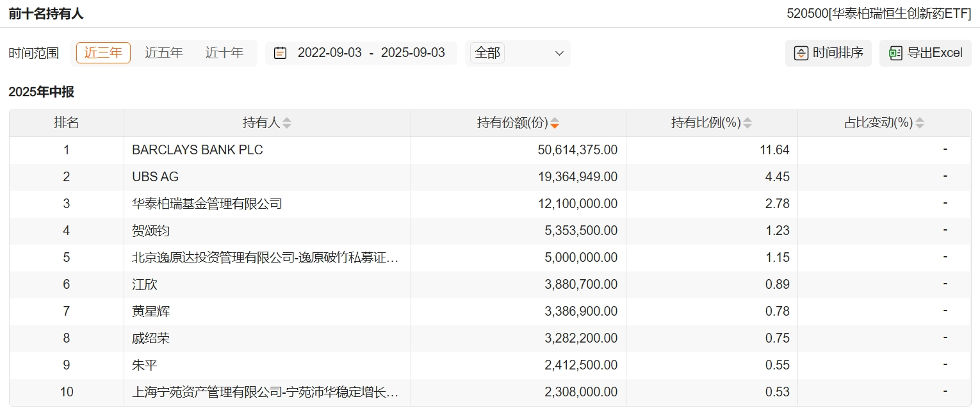The image size is (980, 413).
Task: Click the 2025年中报 section heading
Action: (x=42, y=92)
